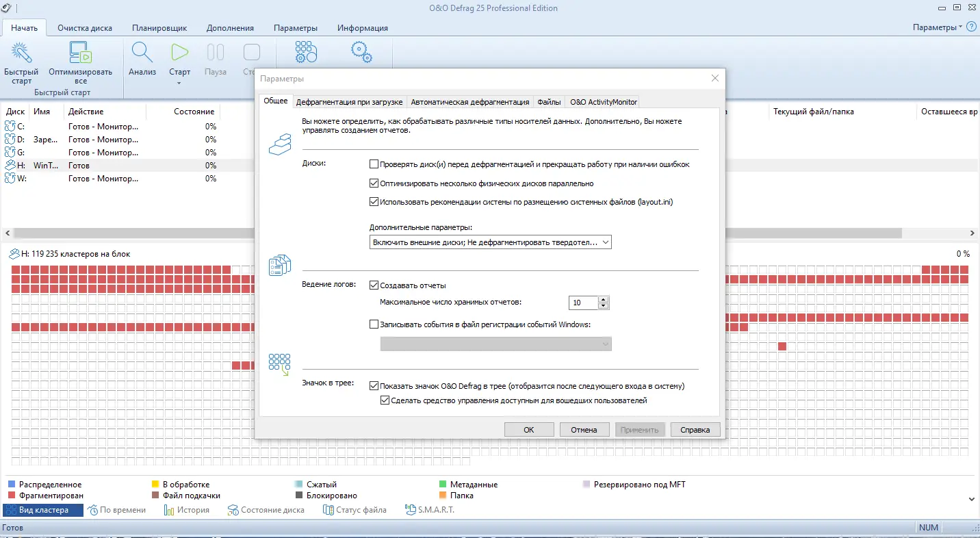
Task: Open help via the question mark icon
Action: click(971, 27)
